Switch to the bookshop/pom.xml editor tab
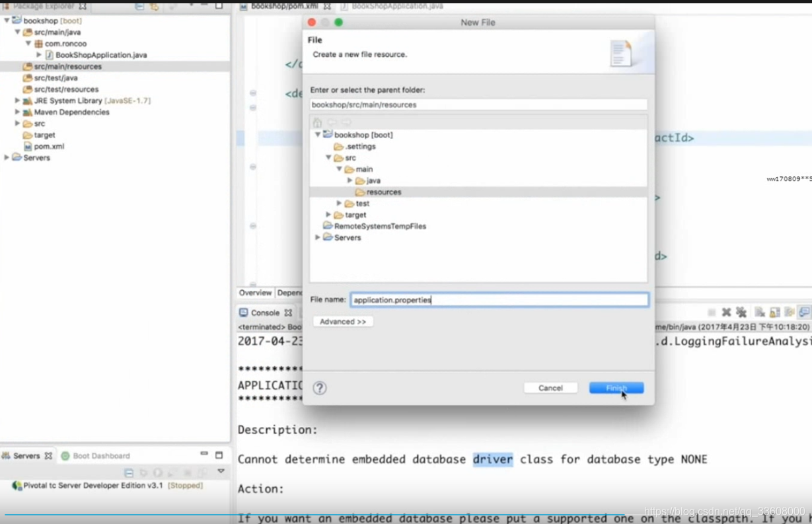Image resolution: width=812 pixels, height=524 pixels. pos(284,6)
